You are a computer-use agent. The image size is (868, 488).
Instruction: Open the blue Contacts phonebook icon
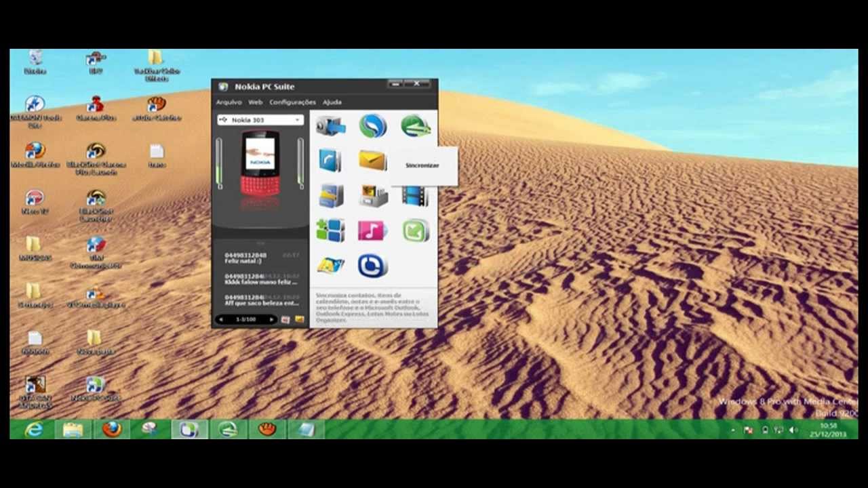(x=331, y=161)
